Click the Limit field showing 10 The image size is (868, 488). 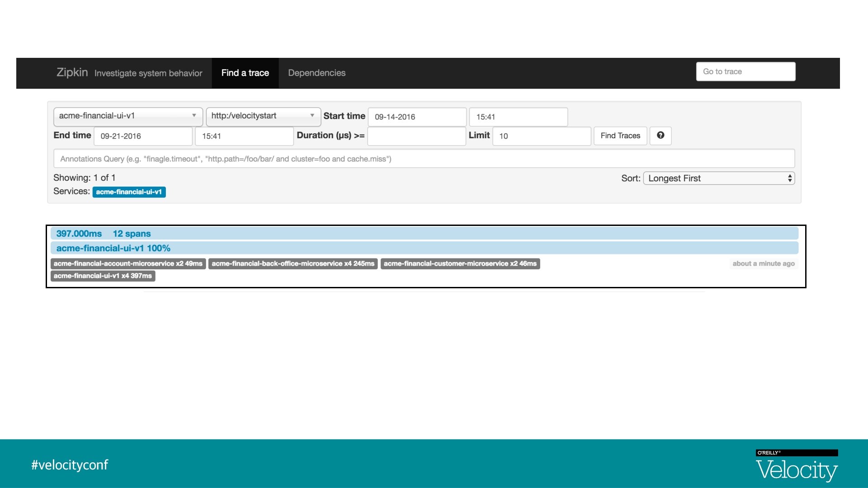542,136
